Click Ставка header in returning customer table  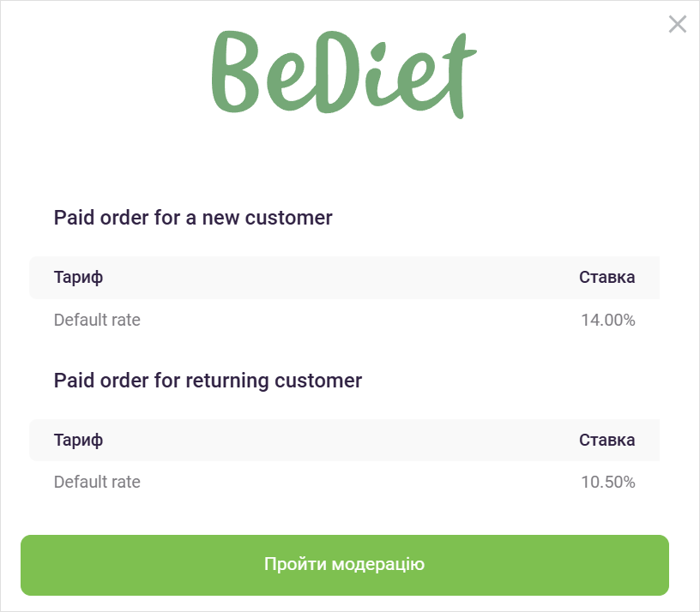coord(606,440)
